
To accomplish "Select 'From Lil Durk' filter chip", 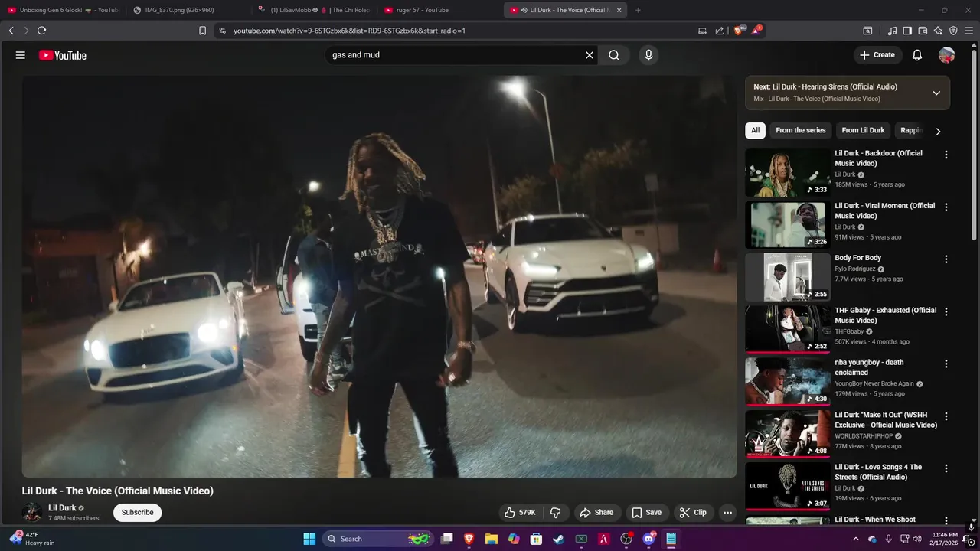I will pyautogui.click(x=863, y=130).
